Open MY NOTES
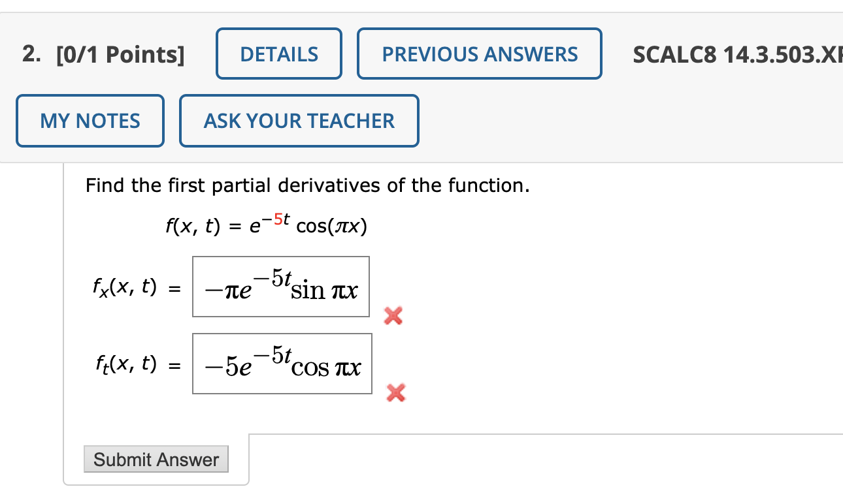The width and height of the screenshot is (843, 504). click(90, 121)
